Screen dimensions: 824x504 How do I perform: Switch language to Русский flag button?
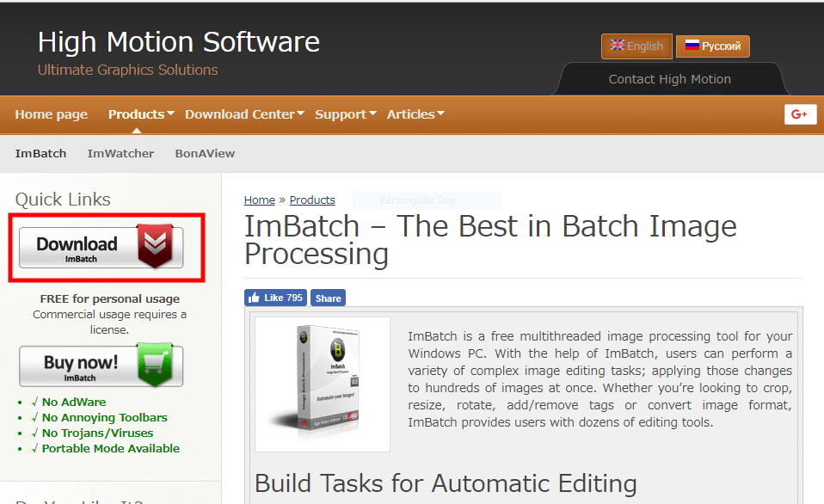[712, 46]
